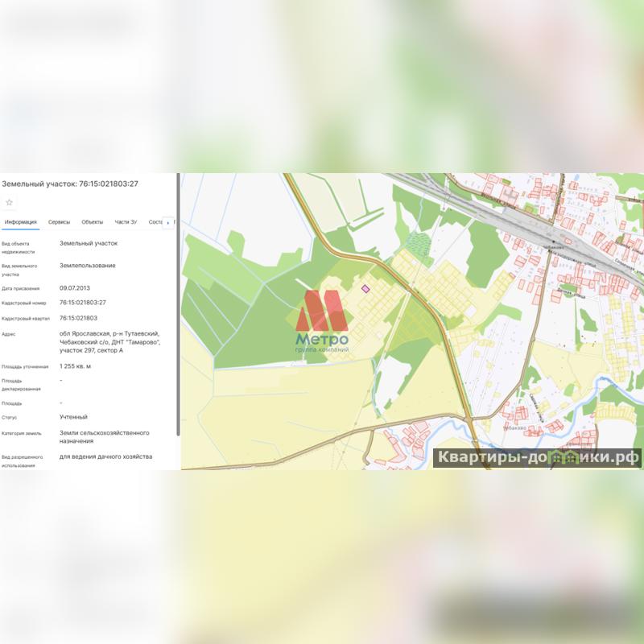Viewport: 644px width, 644px height.
Task: Click the Учтенный status value
Action: pos(73,417)
